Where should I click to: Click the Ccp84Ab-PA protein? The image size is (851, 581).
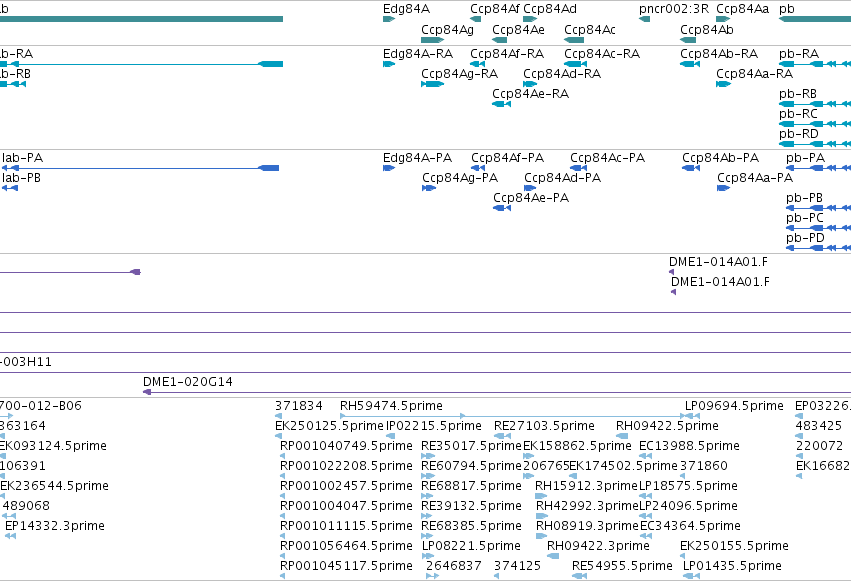(691, 168)
